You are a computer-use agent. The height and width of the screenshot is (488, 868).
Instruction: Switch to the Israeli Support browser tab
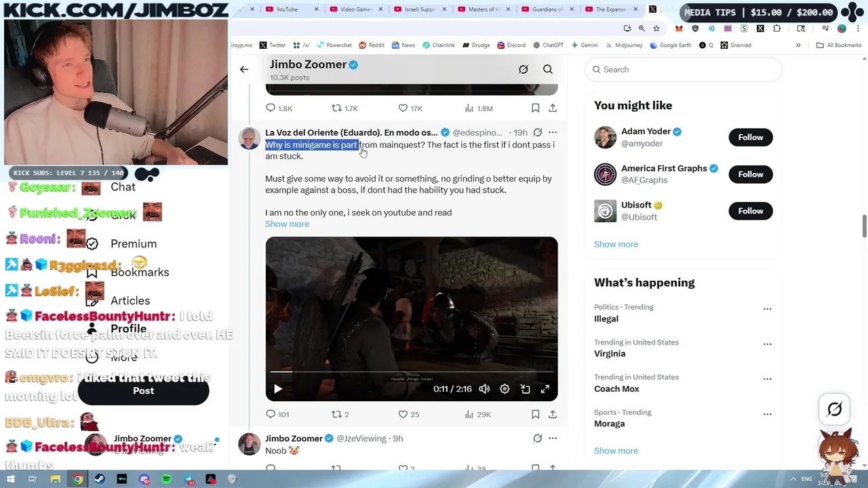[420, 9]
